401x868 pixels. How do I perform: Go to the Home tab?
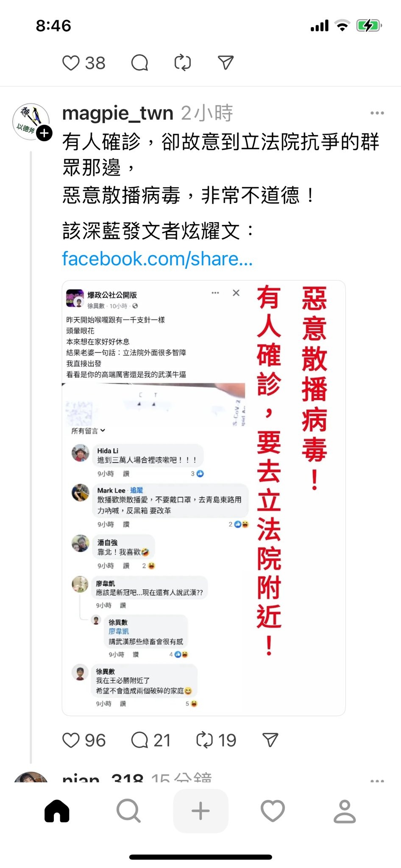click(57, 811)
